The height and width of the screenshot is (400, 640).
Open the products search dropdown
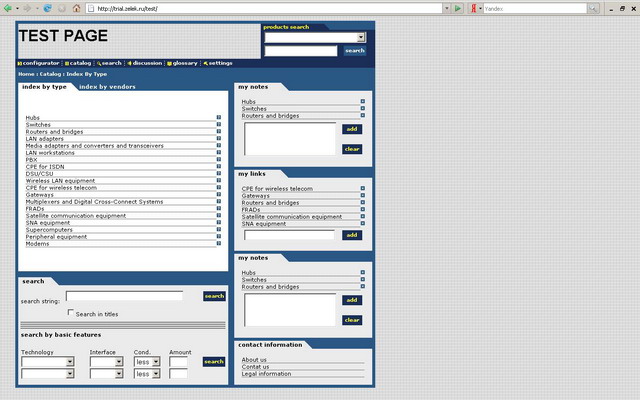pyautogui.click(x=361, y=38)
